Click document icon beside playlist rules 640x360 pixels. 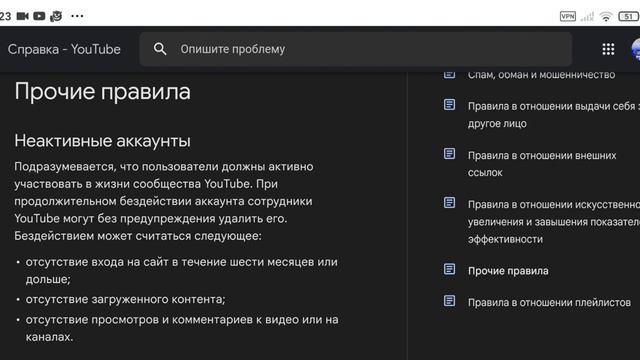point(449,301)
